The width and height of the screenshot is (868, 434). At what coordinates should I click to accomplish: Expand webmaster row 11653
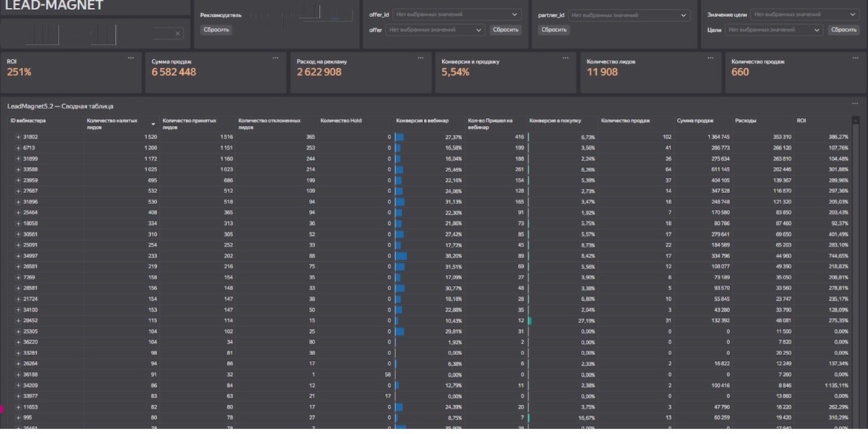(18, 407)
